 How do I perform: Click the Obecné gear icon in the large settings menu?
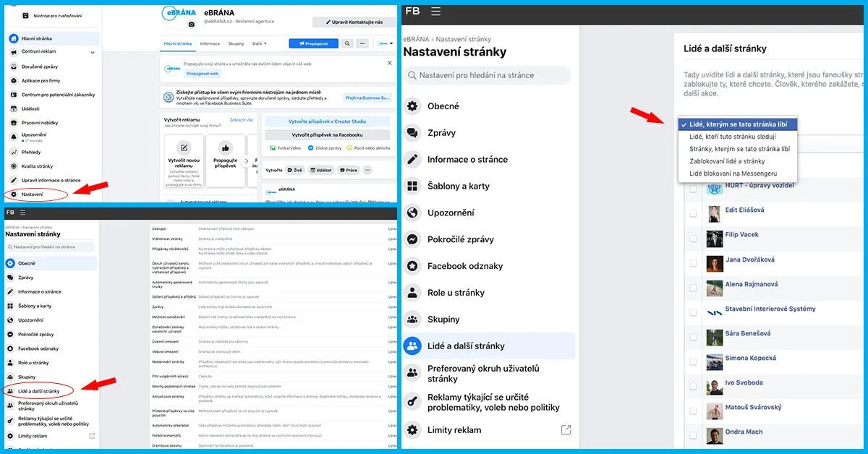[412, 106]
